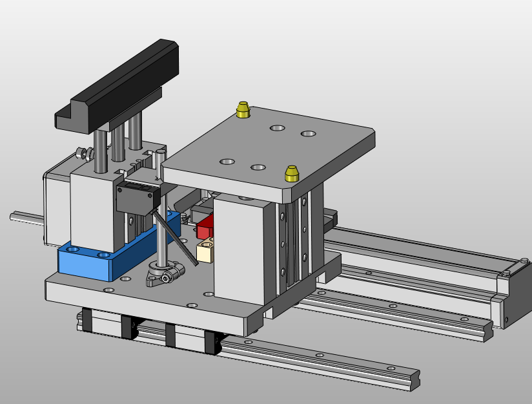Image resolution: width=532 pixels, height=404 pixels.
Task: Pick the dark gray limit switch box
Action: [x=138, y=198]
